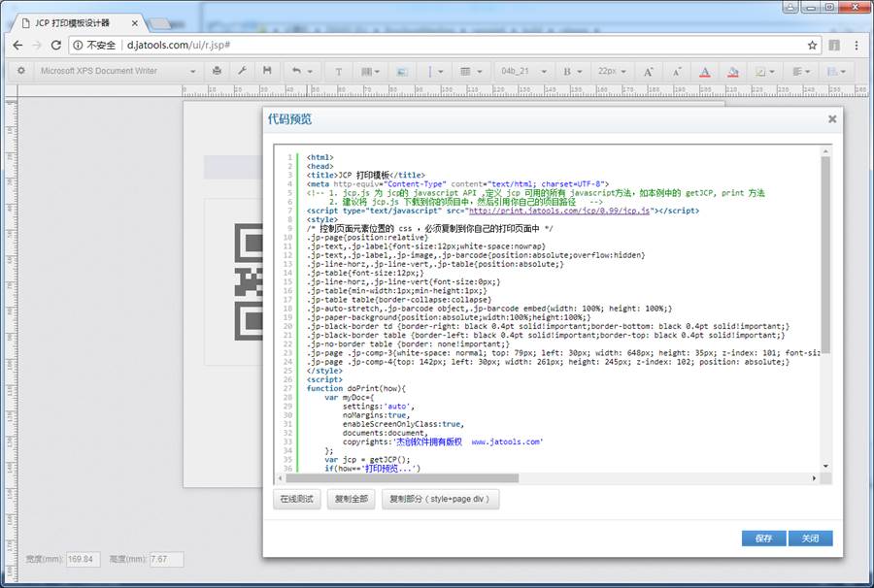Click the scroll up arrow of code preview
874x588 pixels.
point(825,151)
